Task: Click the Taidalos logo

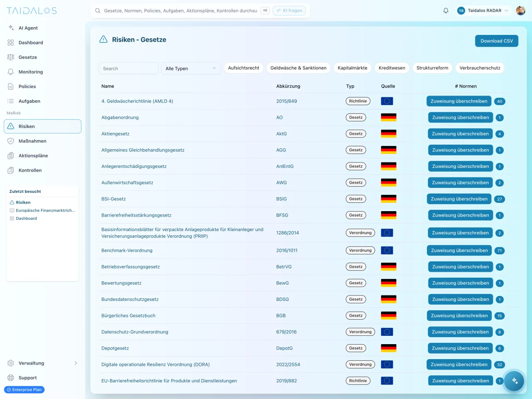Action: tap(32, 11)
